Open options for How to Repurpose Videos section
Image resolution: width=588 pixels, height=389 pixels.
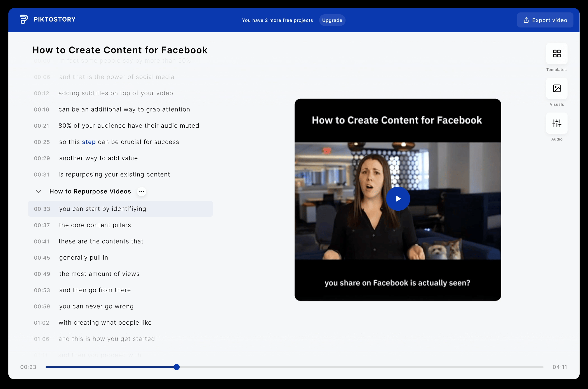tap(142, 192)
